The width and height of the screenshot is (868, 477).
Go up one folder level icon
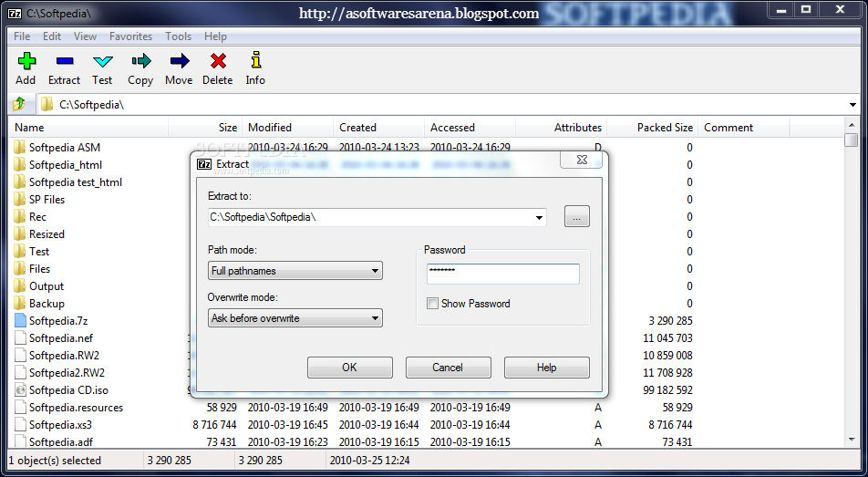tap(19, 104)
